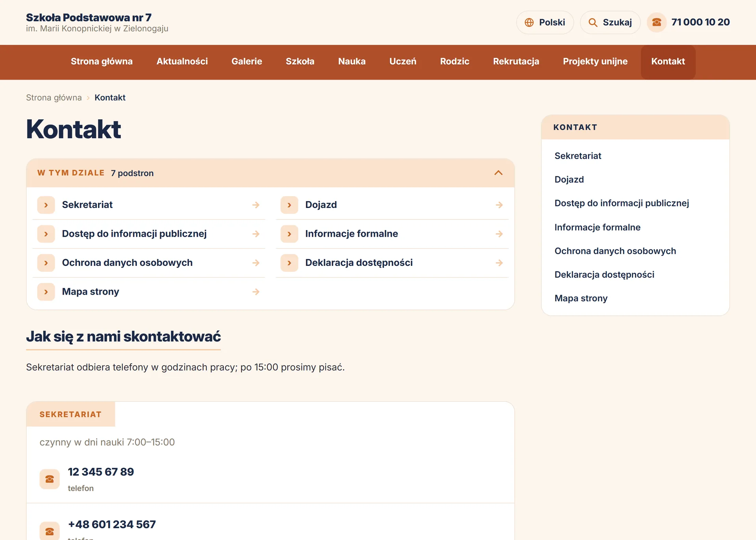Click the magnifier search icon

tap(593, 22)
